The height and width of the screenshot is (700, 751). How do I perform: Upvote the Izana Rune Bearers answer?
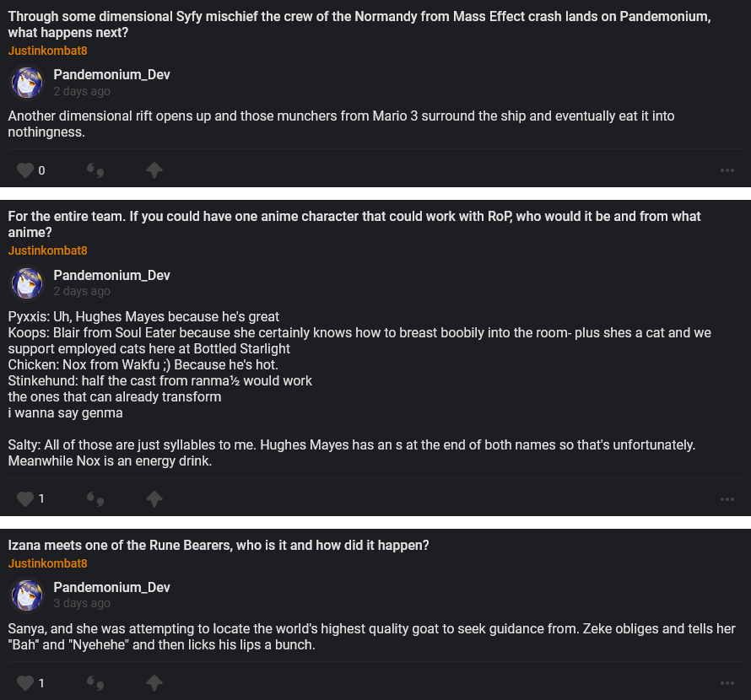(x=154, y=682)
